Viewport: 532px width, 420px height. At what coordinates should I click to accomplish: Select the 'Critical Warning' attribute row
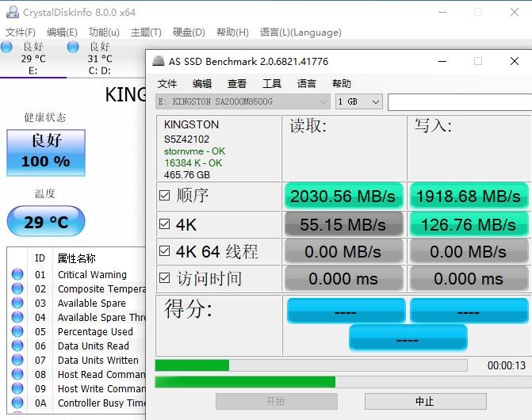pyautogui.click(x=76, y=274)
